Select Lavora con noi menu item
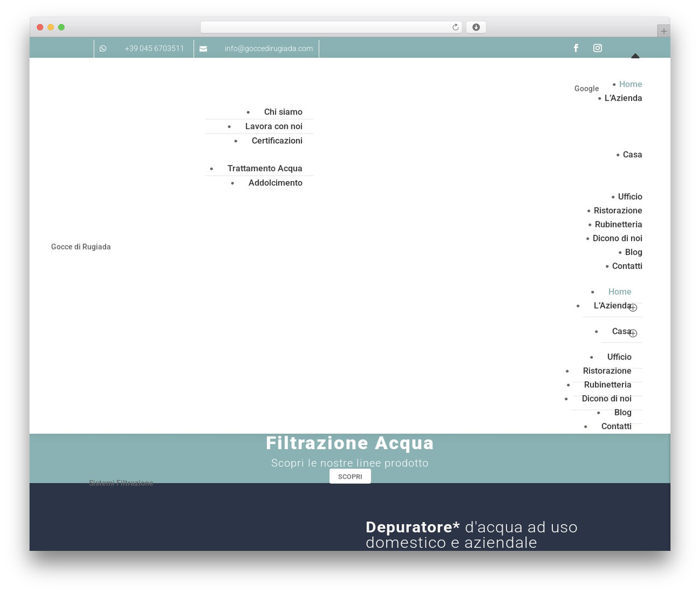 (x=273, y=126)
